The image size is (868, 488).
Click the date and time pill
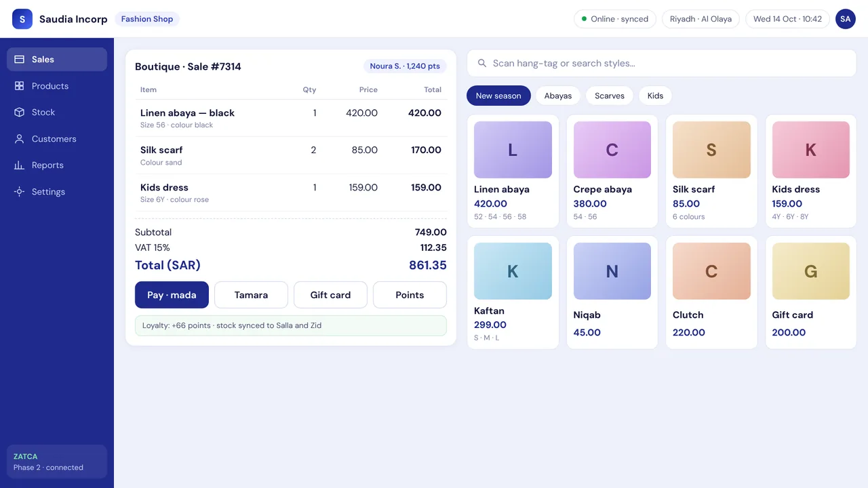pos(787,19)
